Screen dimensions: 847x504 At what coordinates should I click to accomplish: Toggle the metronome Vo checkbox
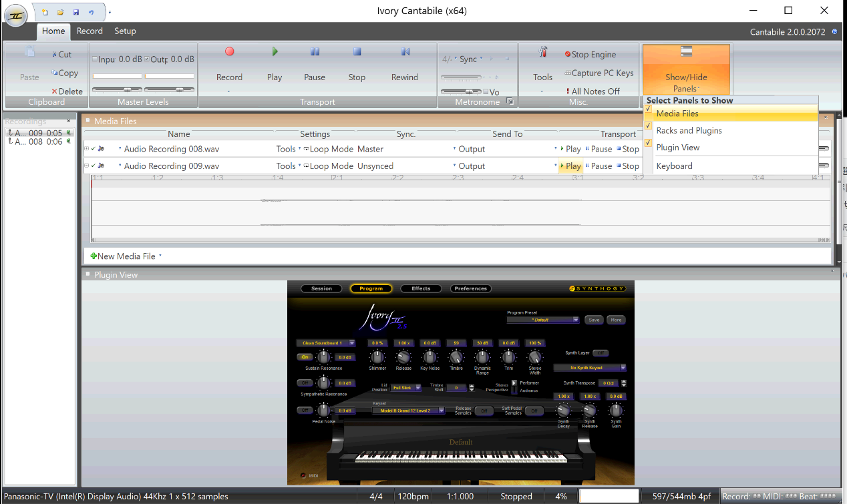click(486, 92)
